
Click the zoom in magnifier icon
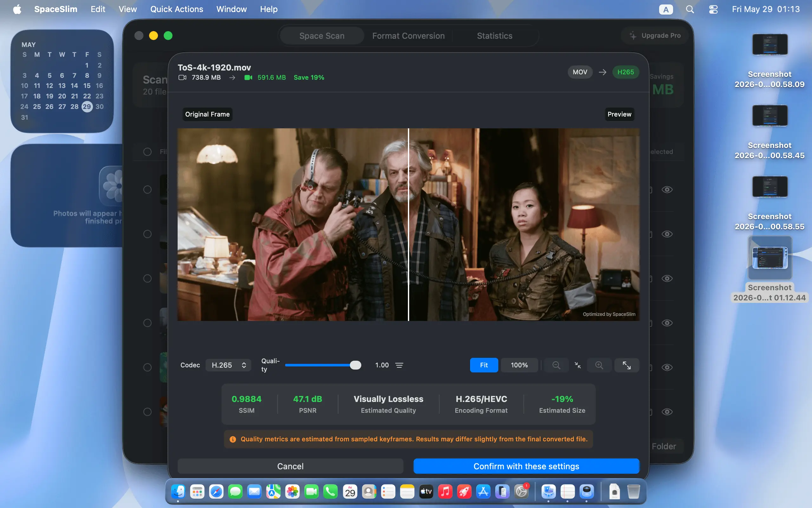click(599, 365)
